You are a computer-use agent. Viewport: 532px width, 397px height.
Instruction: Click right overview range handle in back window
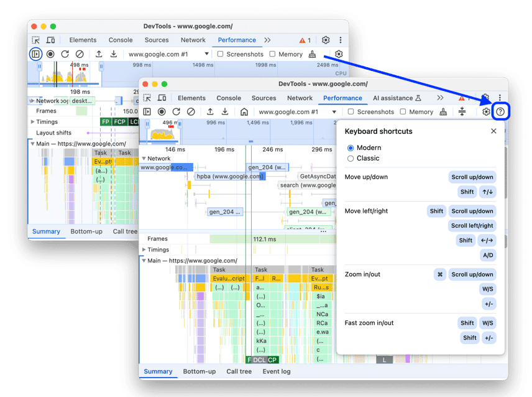click(101, 67)
